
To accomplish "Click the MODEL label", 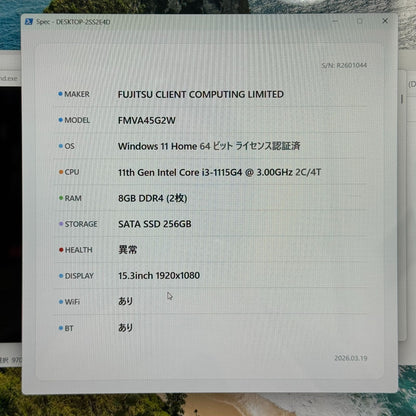I will (77, 120).
